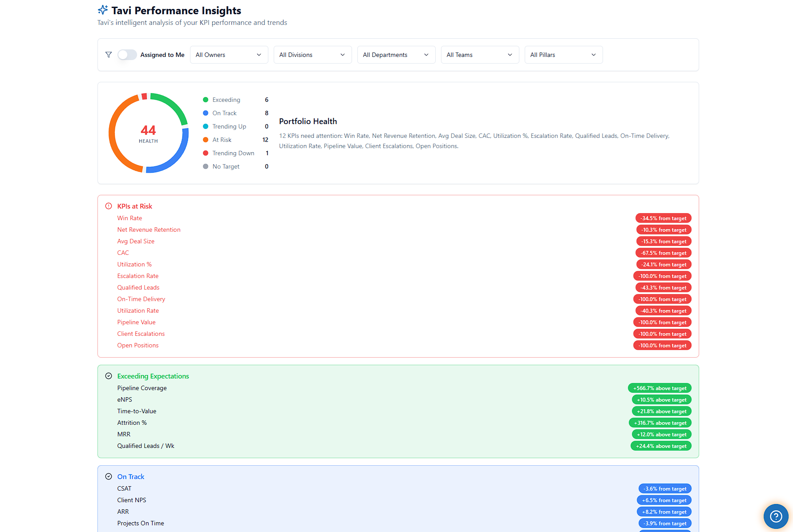Click the +21.8% above target badge
The width and height of the screenshot is (793, 532).
[661, 411]
